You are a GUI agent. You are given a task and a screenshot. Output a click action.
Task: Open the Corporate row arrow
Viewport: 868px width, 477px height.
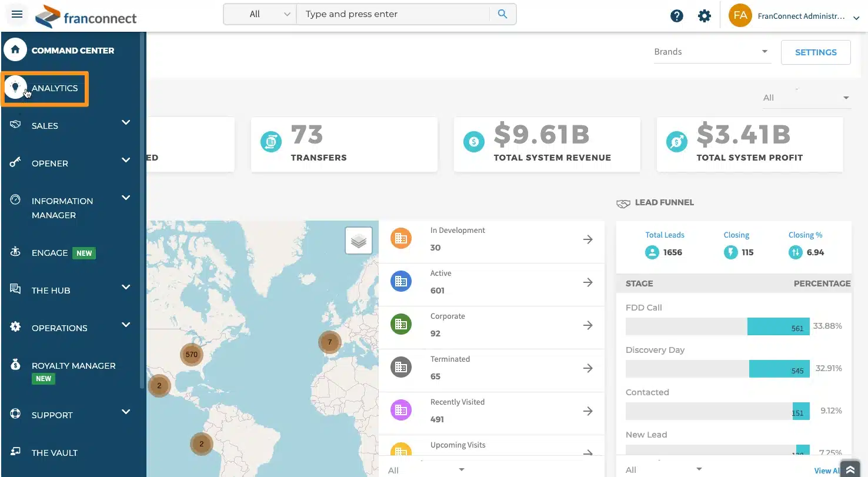tap(587, 325)
